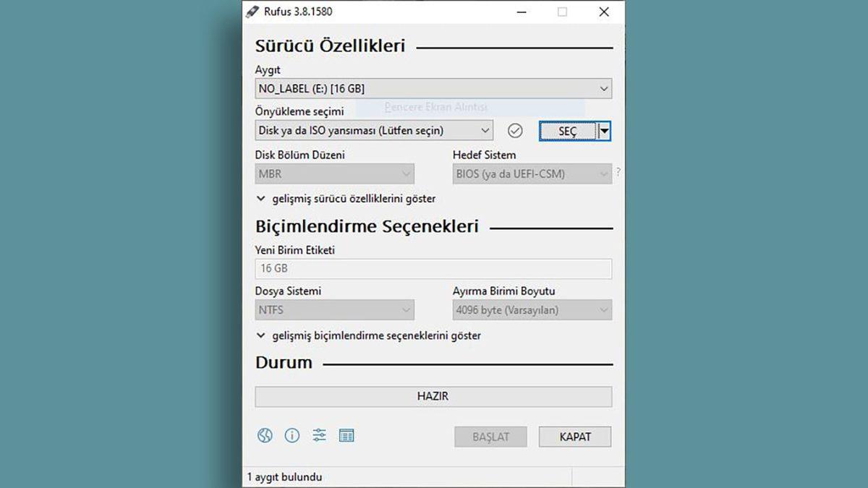Open the Hedef Sistem dropdown
868x488 pixels.
tap(603, 174)
